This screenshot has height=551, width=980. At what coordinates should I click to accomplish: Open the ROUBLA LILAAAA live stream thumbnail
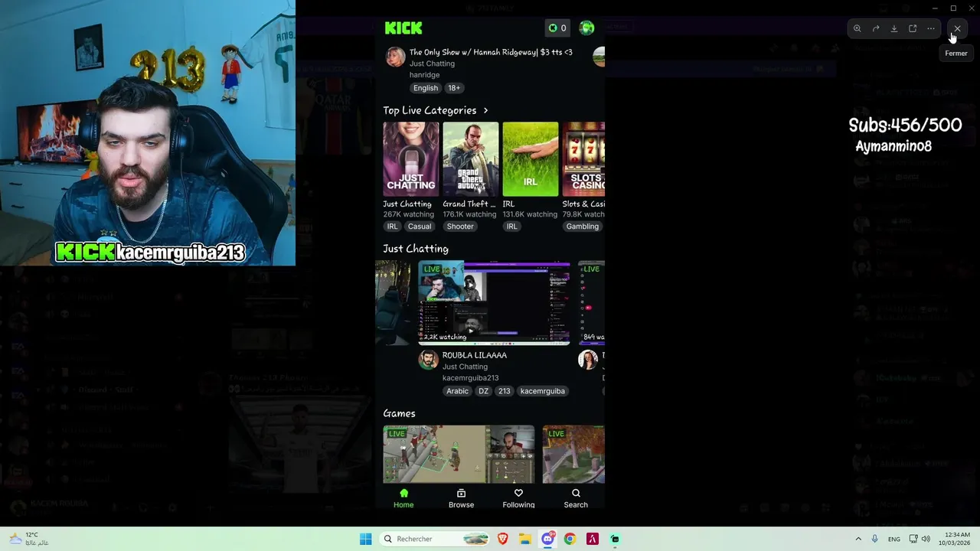(x=494, y=303)
